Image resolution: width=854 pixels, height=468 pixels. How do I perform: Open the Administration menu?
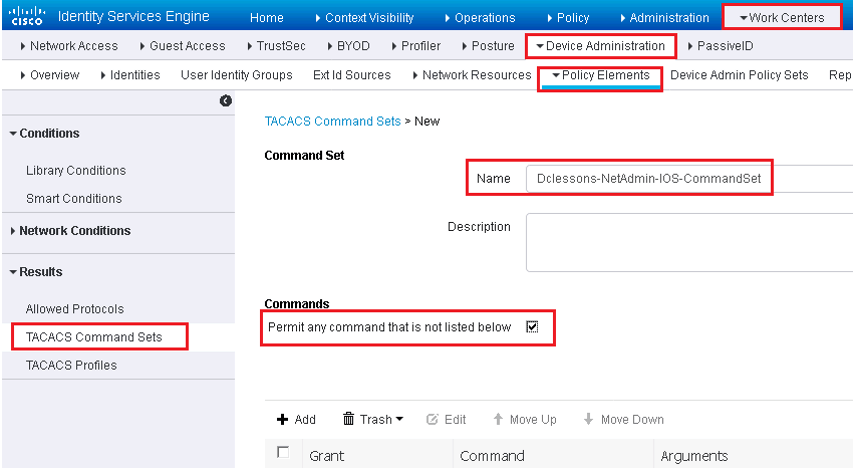pos(664,17)
